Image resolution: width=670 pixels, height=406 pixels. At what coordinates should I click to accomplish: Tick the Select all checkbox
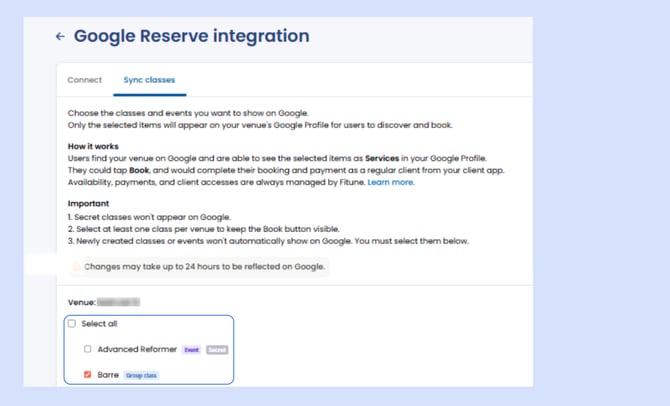pos(72,324)
